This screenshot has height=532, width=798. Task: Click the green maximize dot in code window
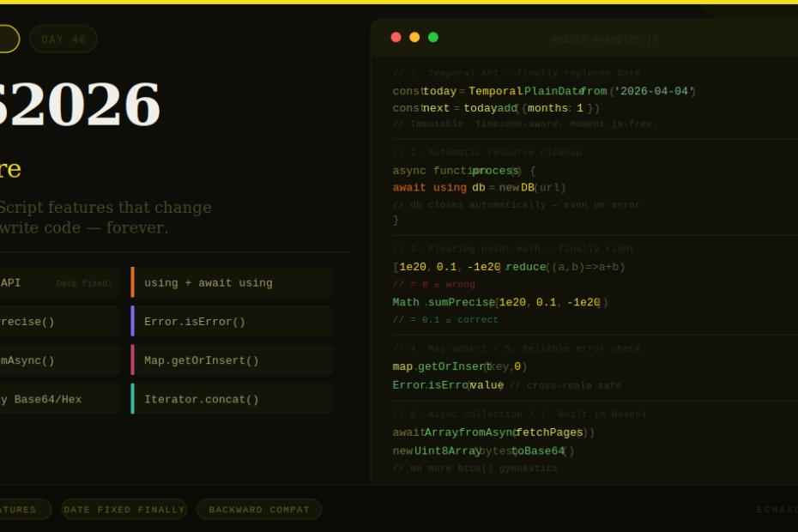click(x=433, y=37)
